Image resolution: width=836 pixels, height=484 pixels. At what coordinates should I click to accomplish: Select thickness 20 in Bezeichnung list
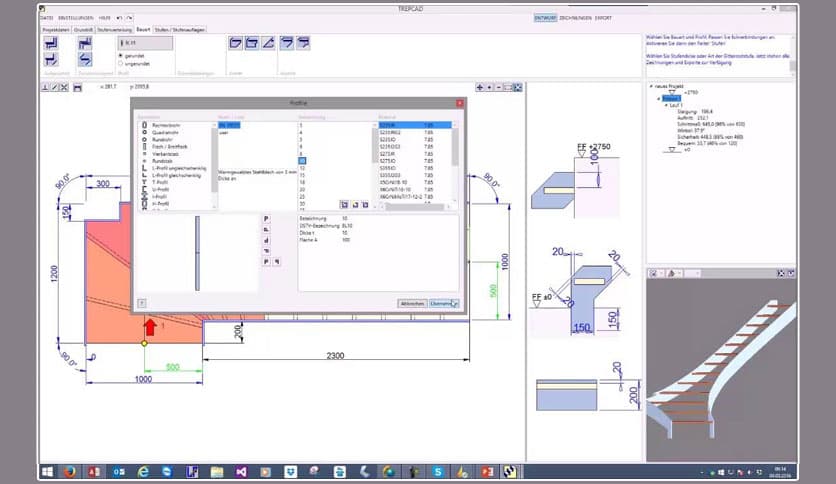pos(302,189)
